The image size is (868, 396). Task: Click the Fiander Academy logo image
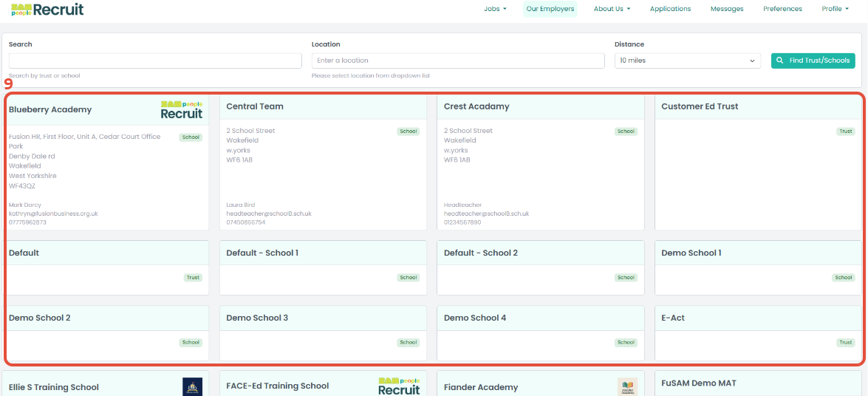tap(628, 386)
